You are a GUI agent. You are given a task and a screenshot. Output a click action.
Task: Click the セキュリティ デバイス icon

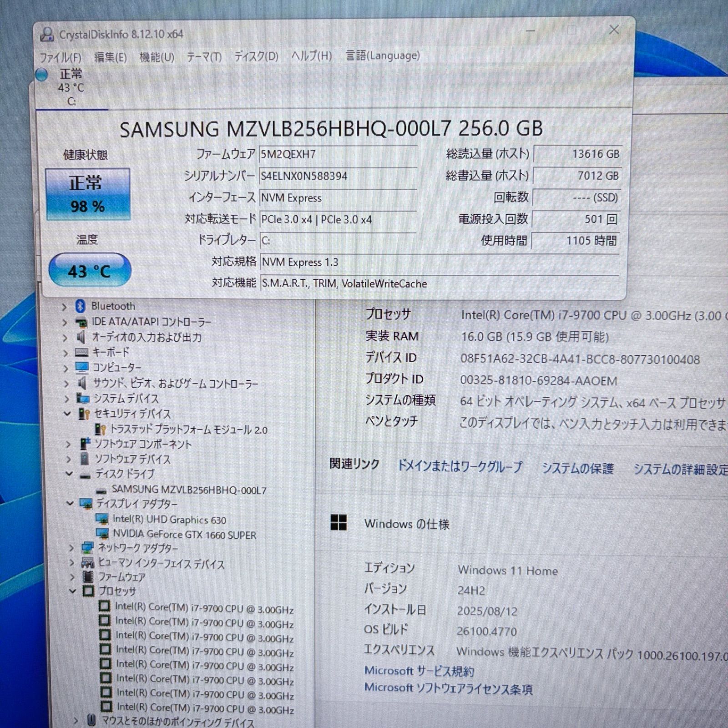pos(84,414)
